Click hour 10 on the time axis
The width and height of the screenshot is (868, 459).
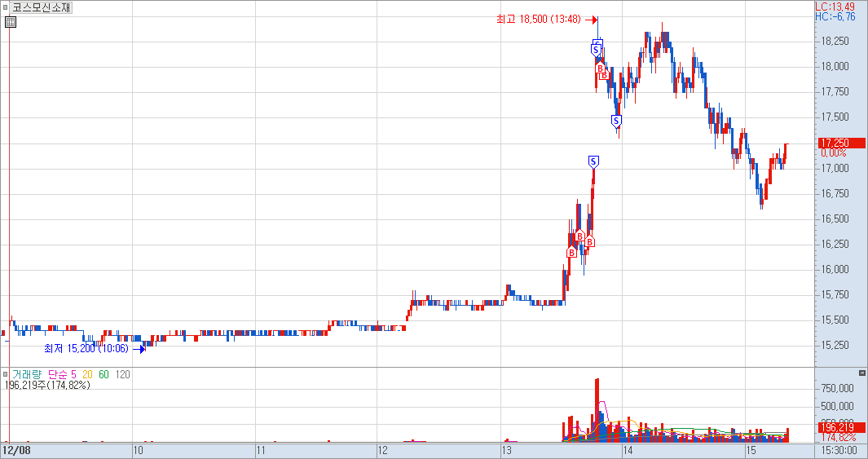click(139, 451)
